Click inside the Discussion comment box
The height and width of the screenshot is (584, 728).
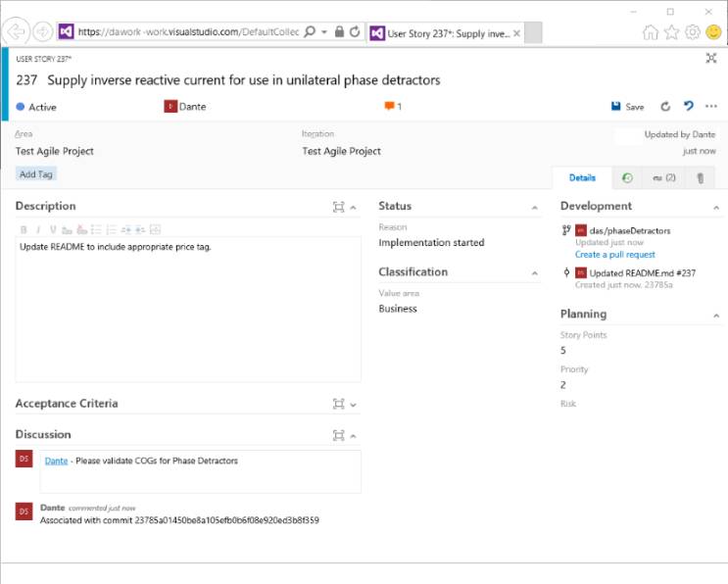(x=200, y=471)
